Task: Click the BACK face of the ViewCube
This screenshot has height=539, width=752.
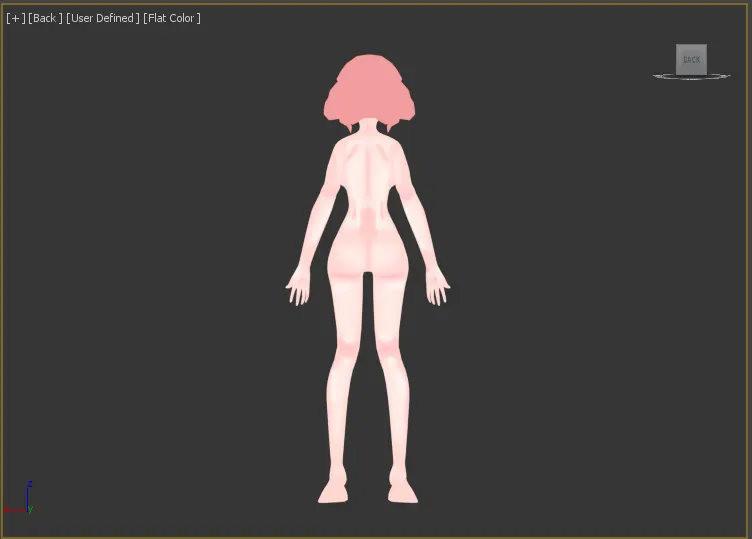Action: (x=691, y=59)
